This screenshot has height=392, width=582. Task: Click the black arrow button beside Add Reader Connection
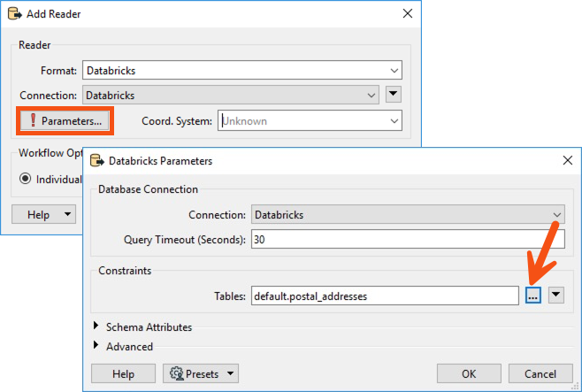coord(394,95)
